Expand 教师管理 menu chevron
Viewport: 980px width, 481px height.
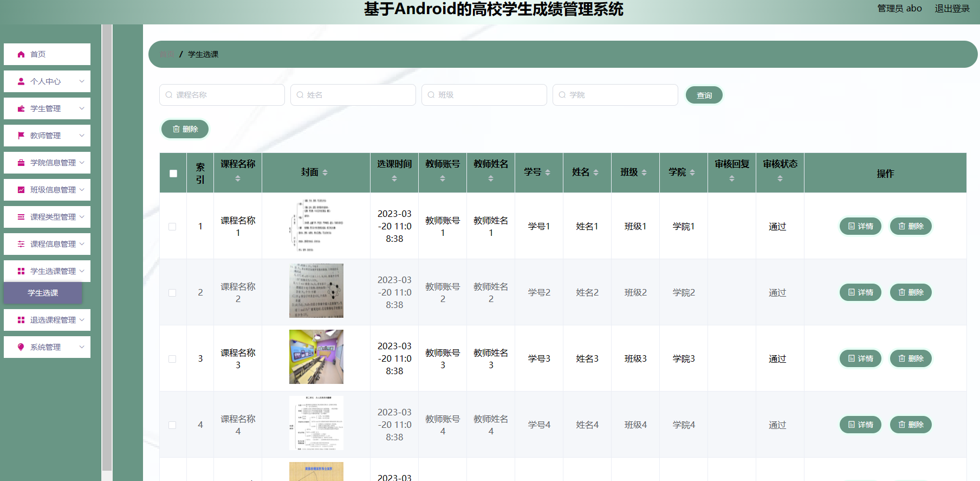pyautogui.click(x=82, y=136)
